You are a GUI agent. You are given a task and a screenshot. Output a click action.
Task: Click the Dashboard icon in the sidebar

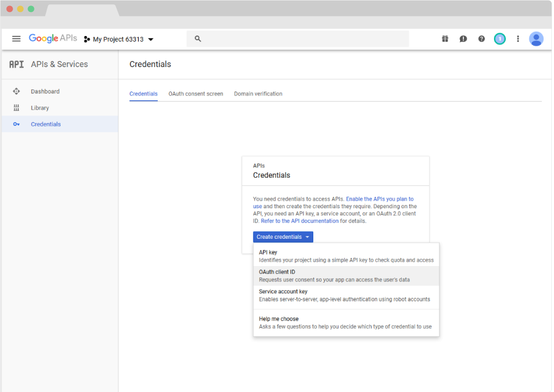click(16, 92)
